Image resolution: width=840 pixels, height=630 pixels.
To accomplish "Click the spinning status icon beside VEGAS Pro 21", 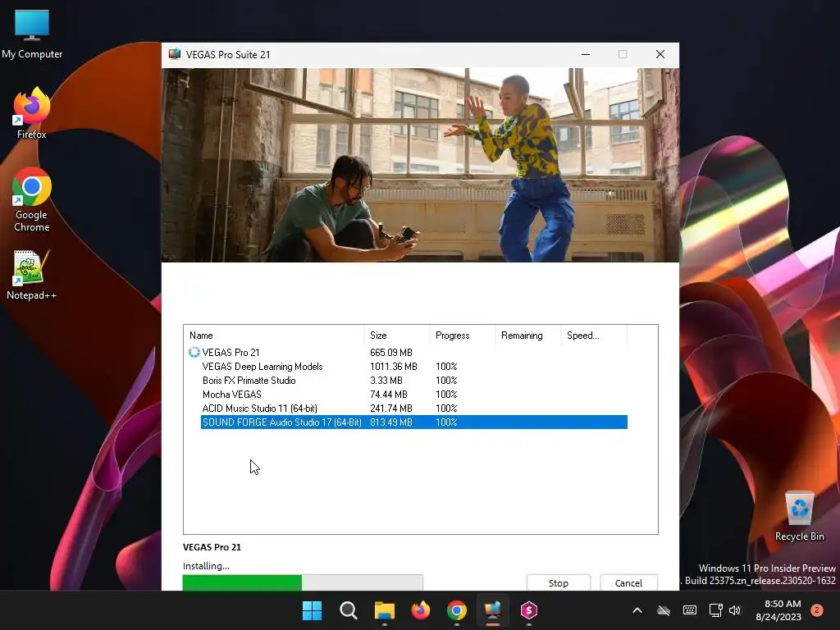I will [194, 353].
